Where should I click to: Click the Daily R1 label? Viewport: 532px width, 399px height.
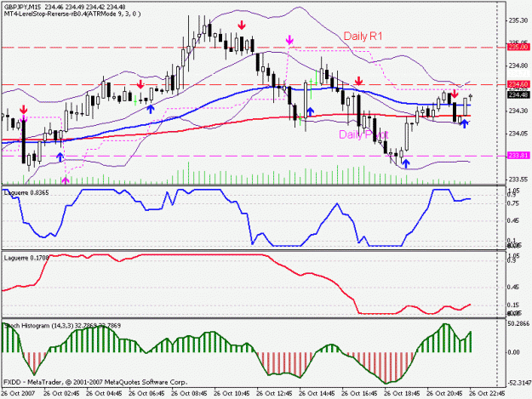pos(363,37)
